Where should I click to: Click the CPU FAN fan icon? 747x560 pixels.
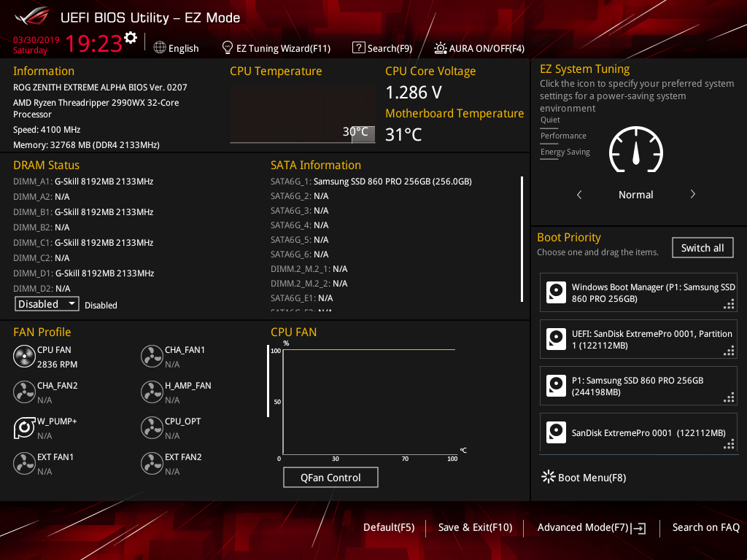(24, 357)
